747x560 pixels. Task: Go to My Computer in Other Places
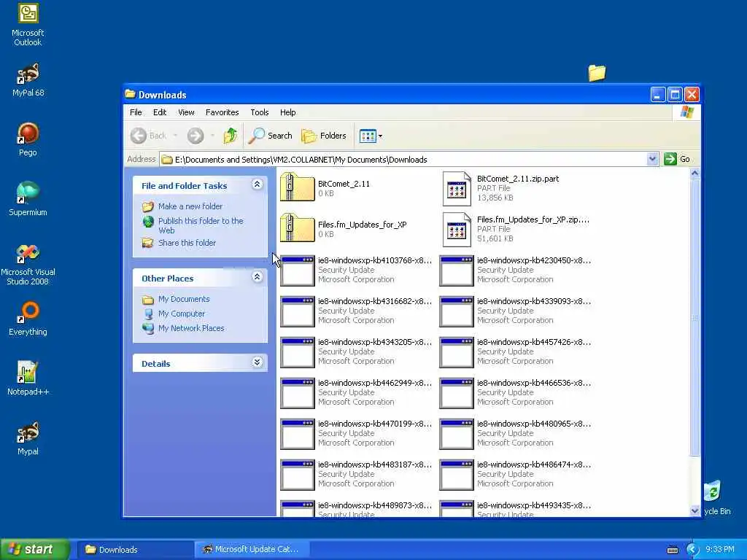click(x=182, y=314)
